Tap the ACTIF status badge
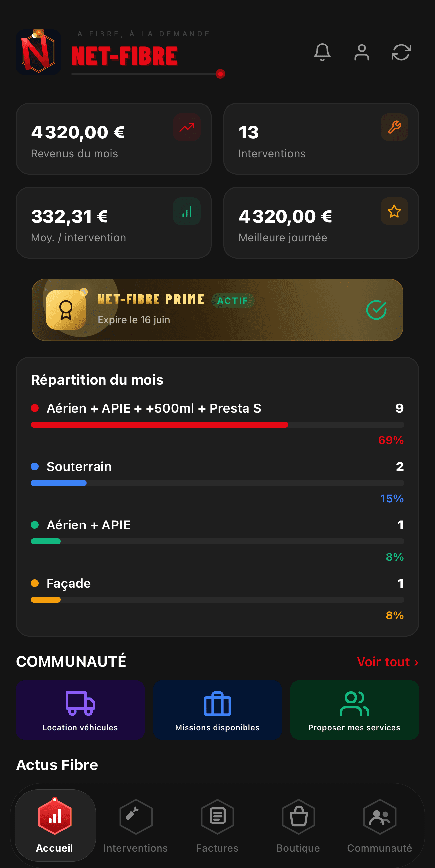435x868 pixels. tap(232, 301)
